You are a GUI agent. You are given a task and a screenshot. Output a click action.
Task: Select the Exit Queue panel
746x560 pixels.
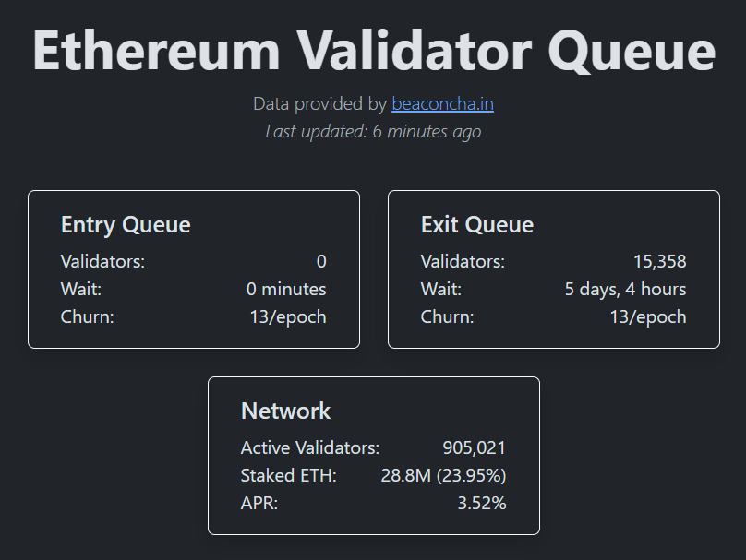point(554,268)
